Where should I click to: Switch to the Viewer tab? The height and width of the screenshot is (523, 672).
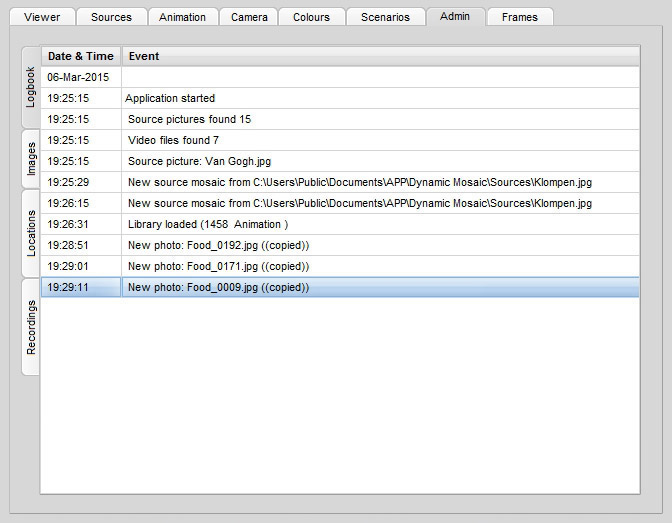(41, 17)
